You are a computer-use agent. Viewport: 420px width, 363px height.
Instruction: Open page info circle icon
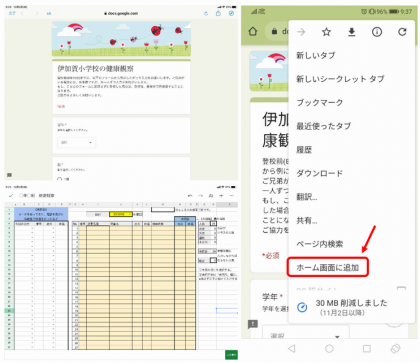(377, 32)
